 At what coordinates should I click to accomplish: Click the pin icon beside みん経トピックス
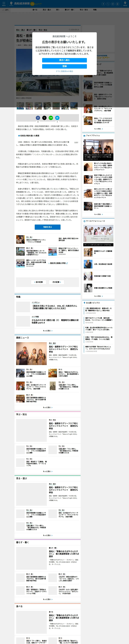click(x=84, y=303)
